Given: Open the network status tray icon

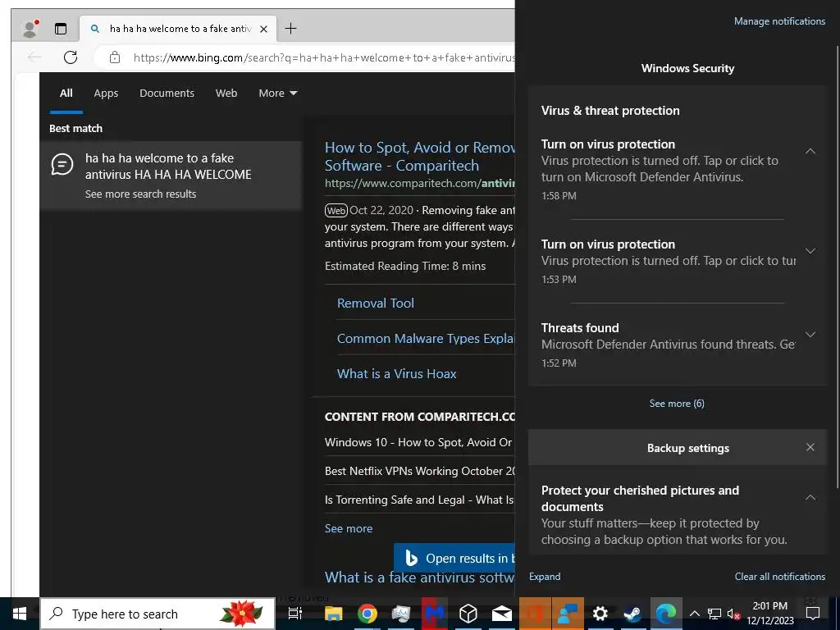Looking at the screenshot, I should tap(714, 614).
